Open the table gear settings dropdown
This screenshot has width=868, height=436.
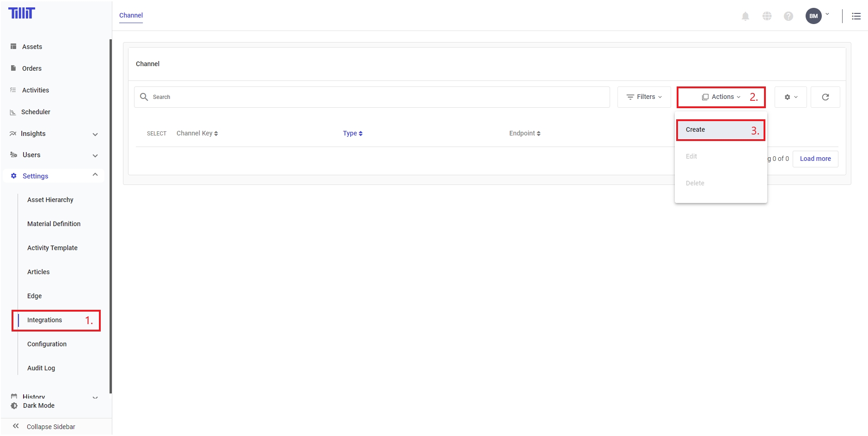coord(790,97)
